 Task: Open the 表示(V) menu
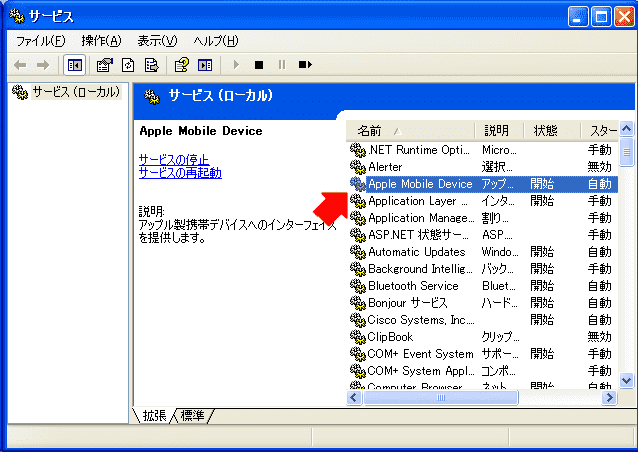pos(157,41)
